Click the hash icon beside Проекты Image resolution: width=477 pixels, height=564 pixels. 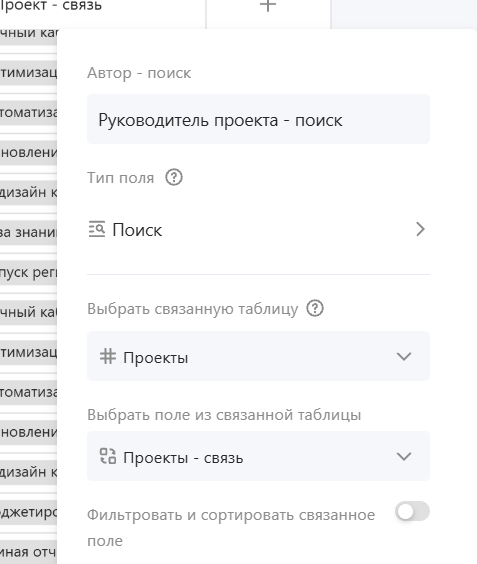(108, 356)
